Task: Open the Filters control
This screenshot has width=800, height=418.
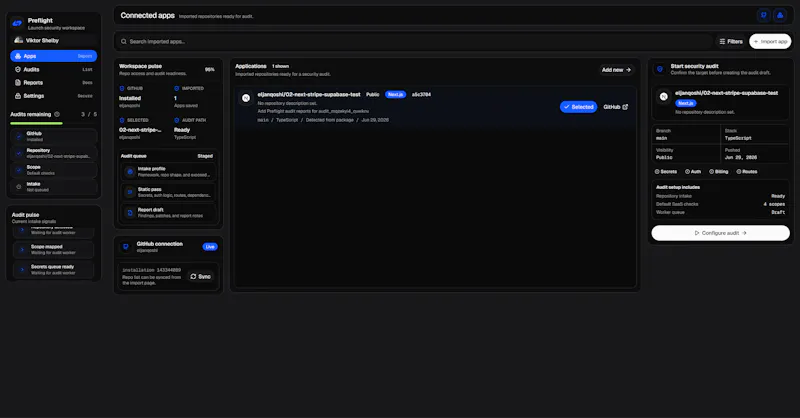Action: coord(731,41)
